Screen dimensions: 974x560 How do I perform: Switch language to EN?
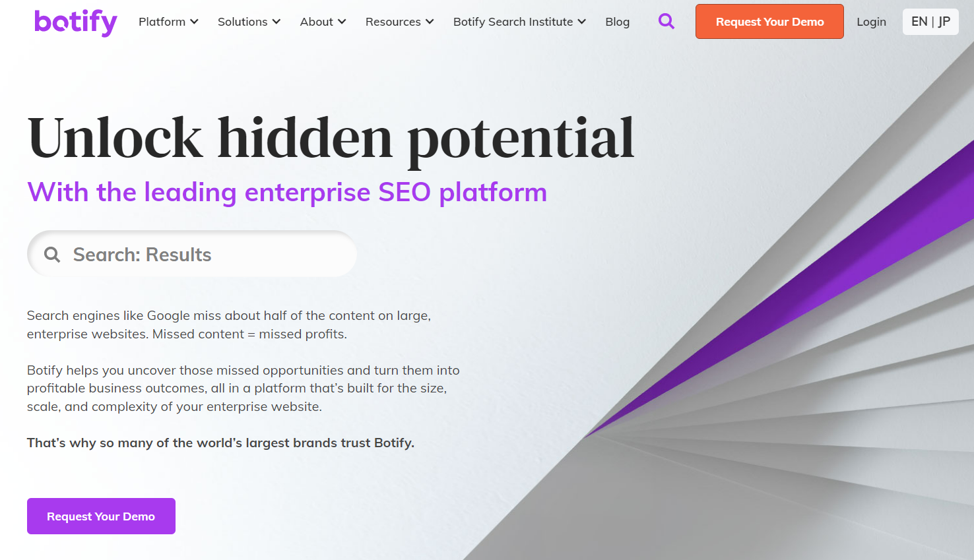[919, 21]
